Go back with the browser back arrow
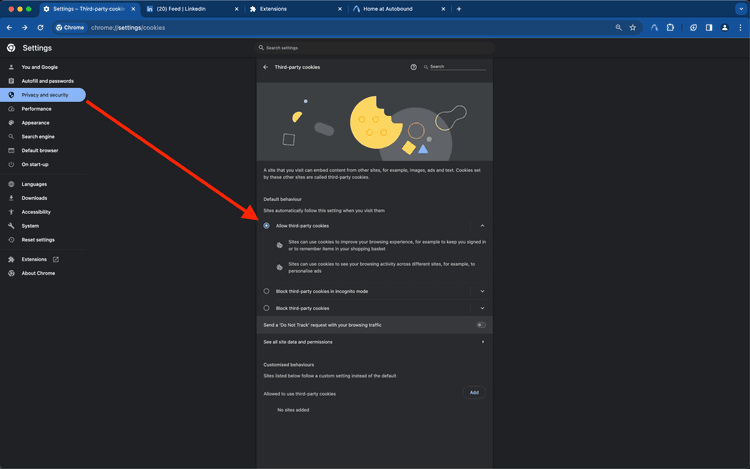The image size is (750, 469). [9, 28]
